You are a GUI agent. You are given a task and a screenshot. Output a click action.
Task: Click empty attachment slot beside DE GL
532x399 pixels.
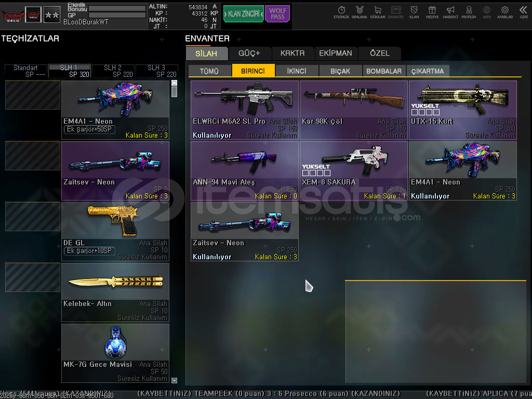pyautogui.click(x=33, y=217)
